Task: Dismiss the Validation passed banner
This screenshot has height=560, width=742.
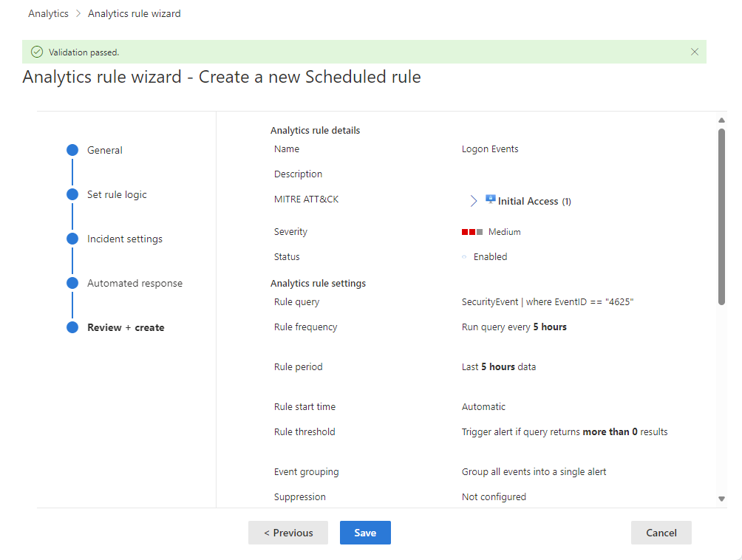Action: click(x=694, y=52)
